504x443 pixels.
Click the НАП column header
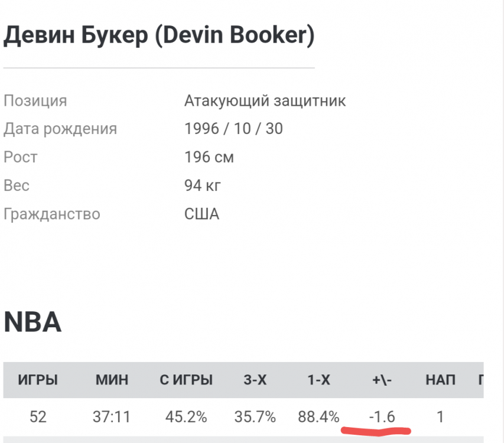pos(440,380)
